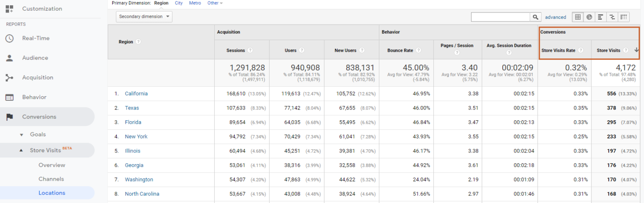Open the California region link
644x203 pixels.
coord(136,94)
